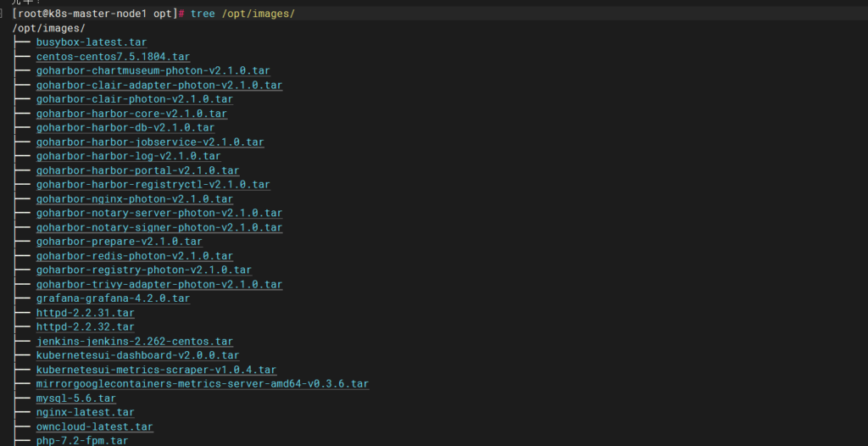Select goharbor-nginx-photon-v2.1.0.tar file
This screenshot has width=868, height=446.
[x=134, y=199]
